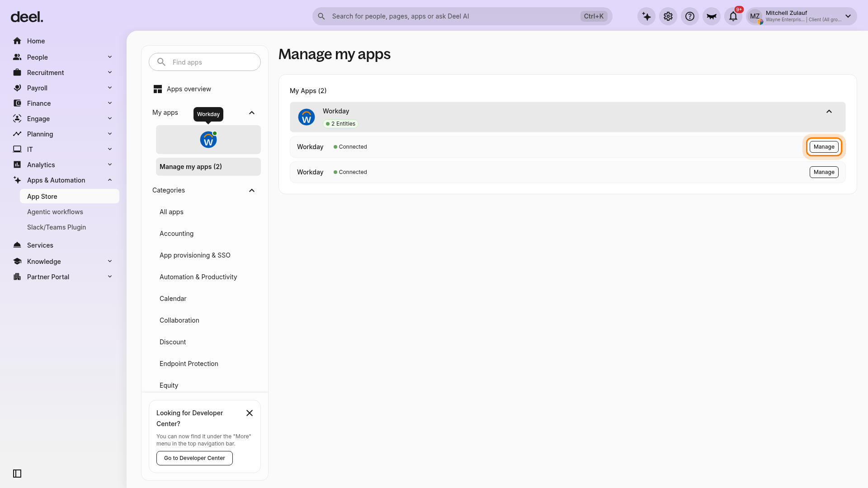Open App Store in sidebar

70,196
